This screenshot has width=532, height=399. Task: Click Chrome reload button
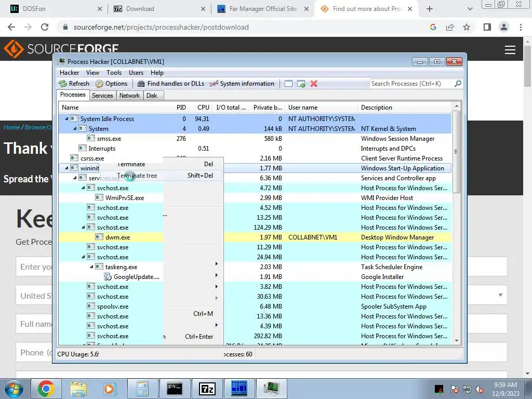45,27
